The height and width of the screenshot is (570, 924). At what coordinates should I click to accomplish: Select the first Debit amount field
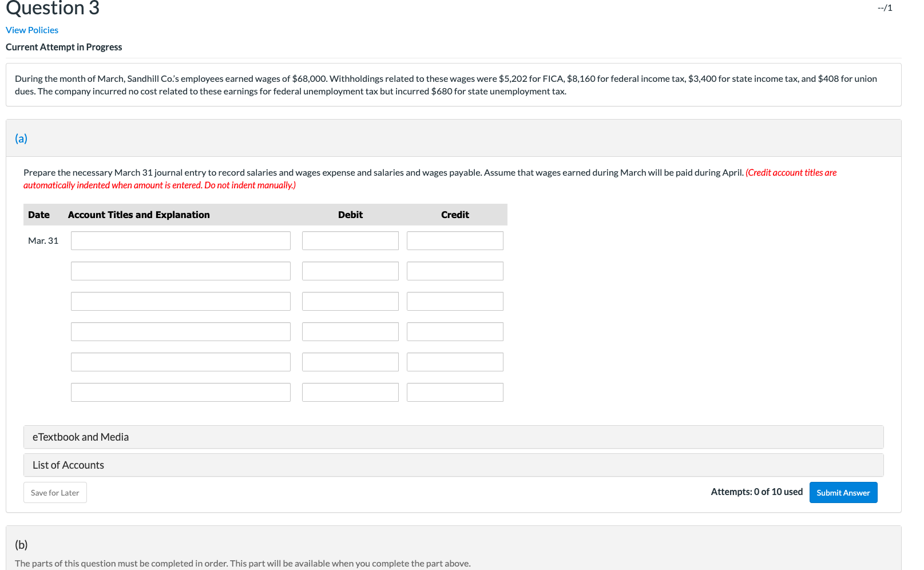pos(350,240)
